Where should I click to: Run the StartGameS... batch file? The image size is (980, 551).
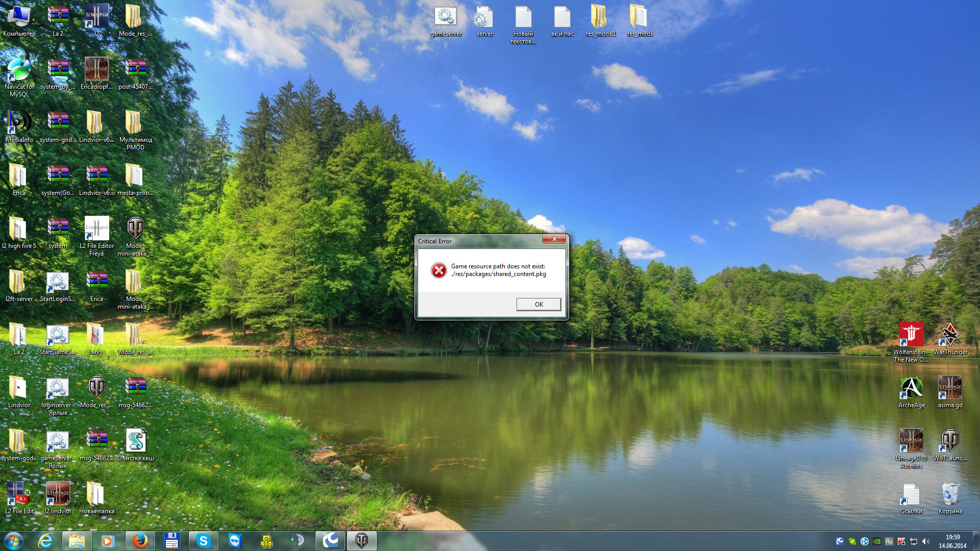(58, 339)
